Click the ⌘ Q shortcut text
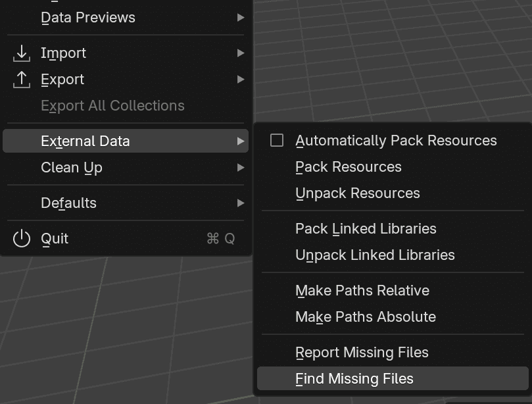Screen dimensions: 532x404 tap(220, 239)
